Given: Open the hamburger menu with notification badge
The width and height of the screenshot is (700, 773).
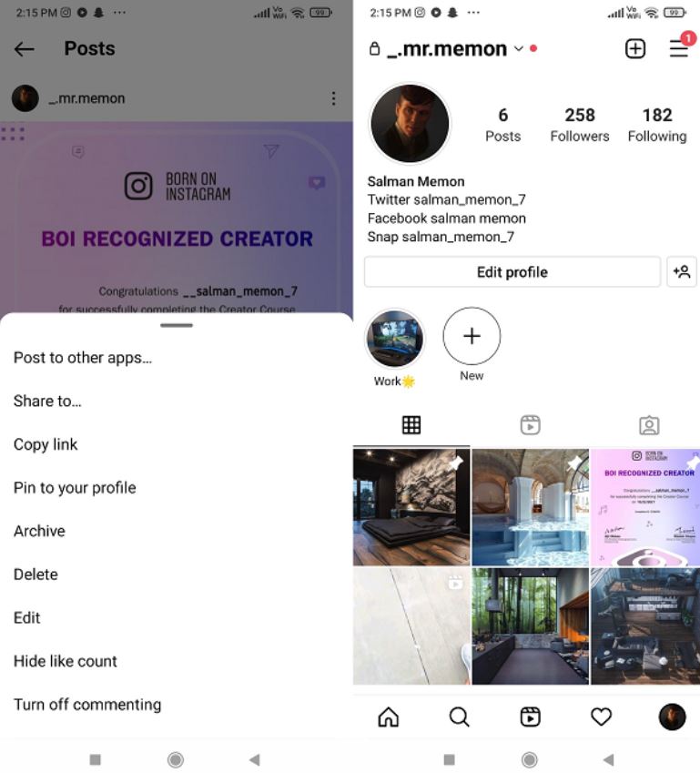Looking at the screenshot, I should pyautogui.click(x=679, y=48).
